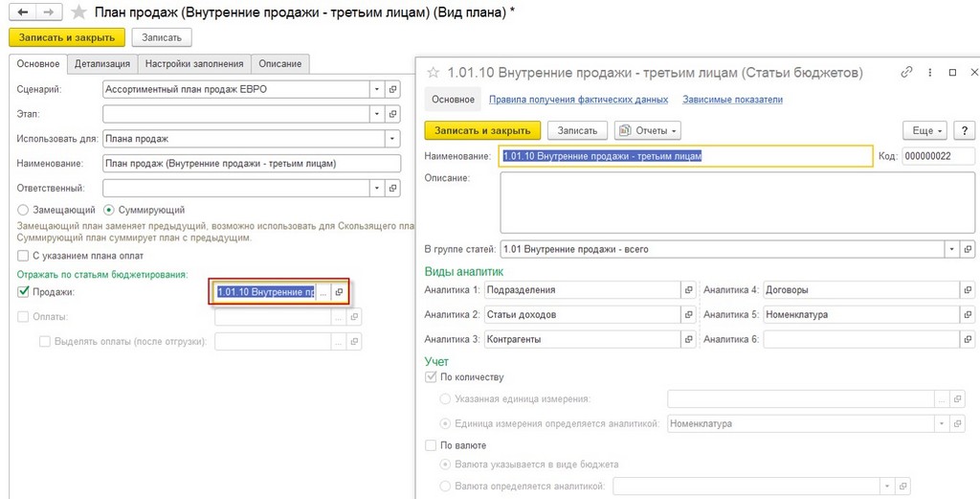
Task: Star the budget item 1.01.10 window
Action: (434, 73)
